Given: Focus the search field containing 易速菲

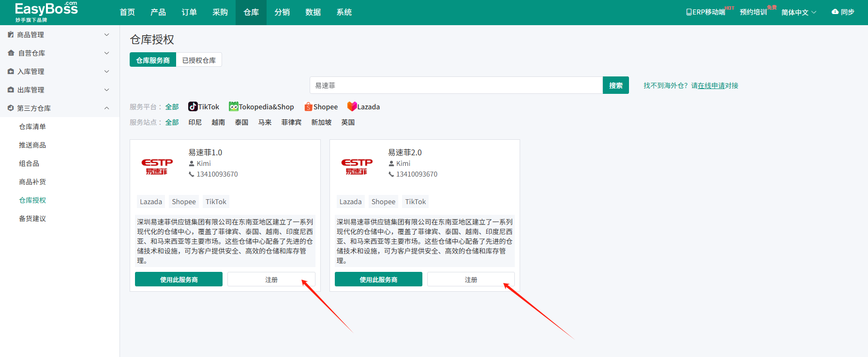Looking at the screenshot, I should click(x=456, y=85).
